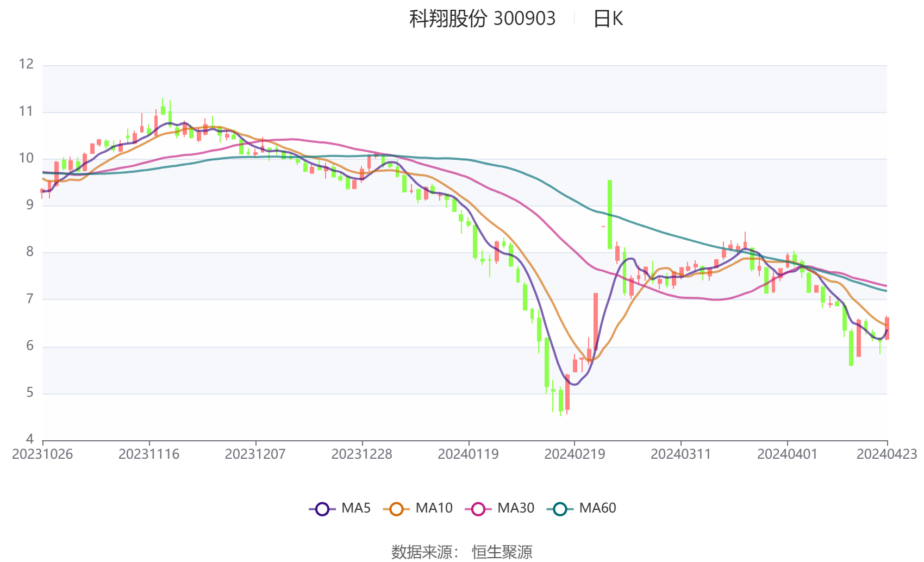This screenshot has height=562, width=924.
Task: Click the tall green candlestick peaking near 9.5
Action: [610, 214]
